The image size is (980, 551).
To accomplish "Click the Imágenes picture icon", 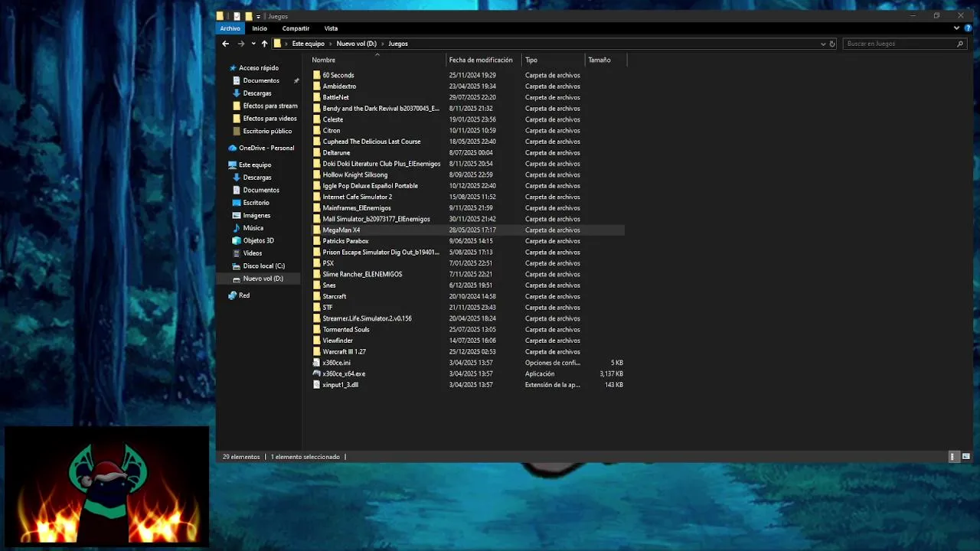I will [237, 215].
